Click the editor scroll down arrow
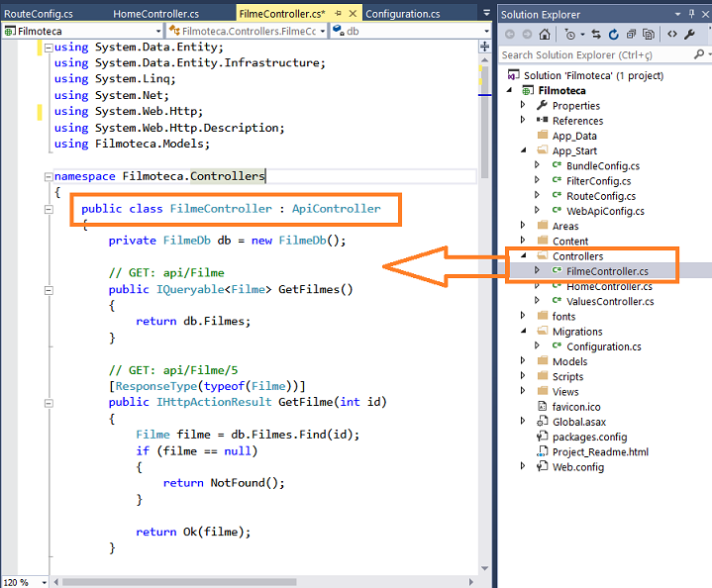Screen dimensions: 712x588 (x=485, y=568)
